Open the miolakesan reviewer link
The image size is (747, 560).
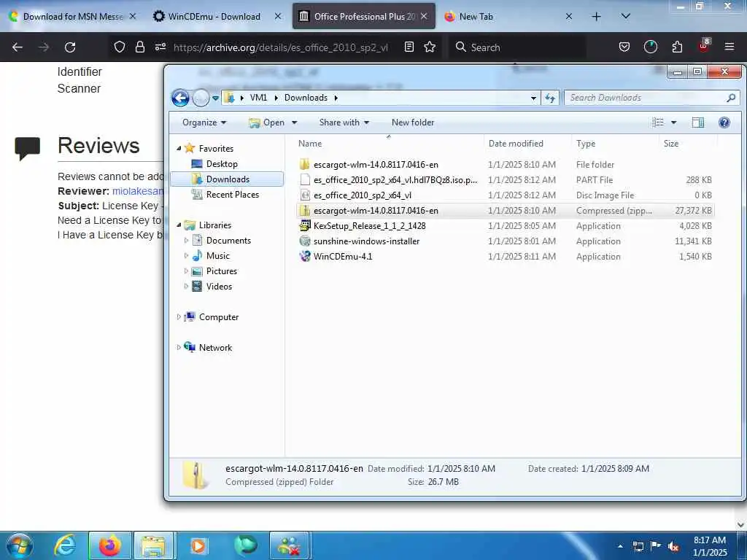[x=138, y=191]
